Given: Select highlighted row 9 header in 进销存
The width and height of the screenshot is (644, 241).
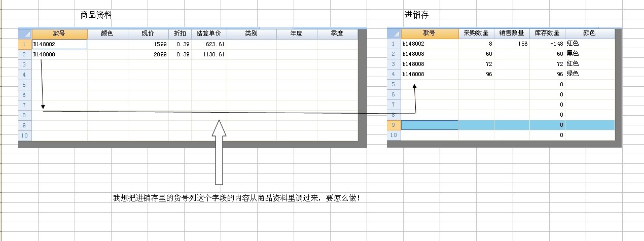Looking at the screenshot, I should 394,125.
